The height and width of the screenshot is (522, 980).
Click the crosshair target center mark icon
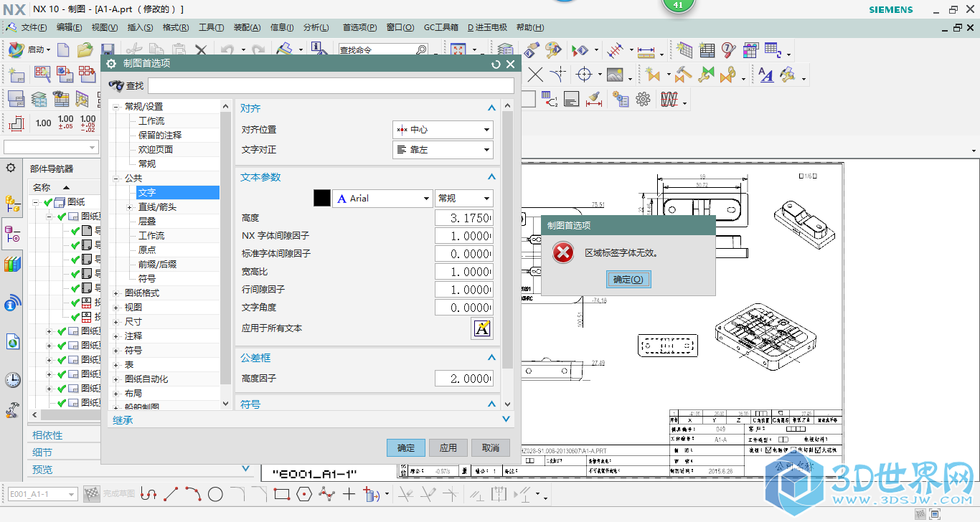(584, 75)
